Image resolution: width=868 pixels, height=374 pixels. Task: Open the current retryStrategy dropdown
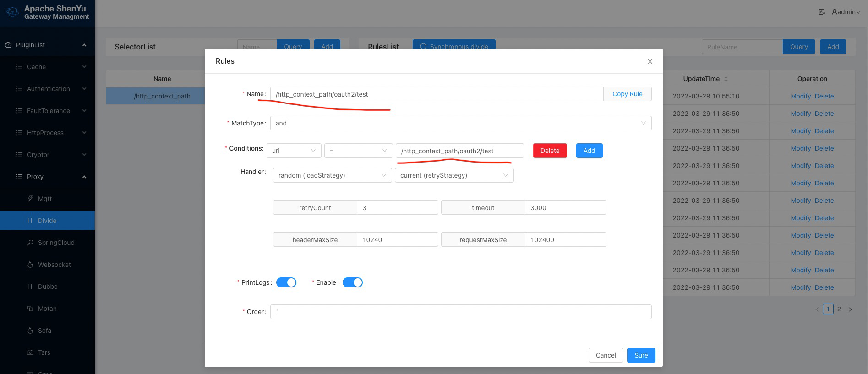[x=454, y=175]
